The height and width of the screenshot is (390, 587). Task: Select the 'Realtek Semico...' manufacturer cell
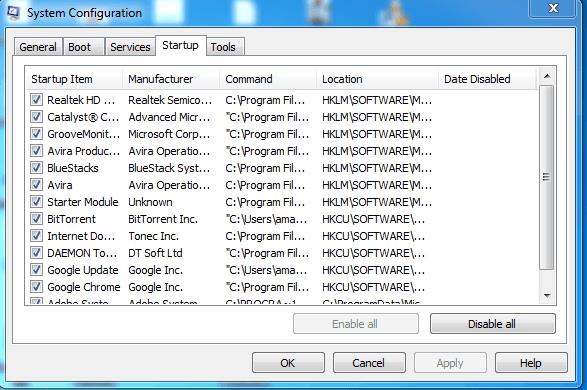click(x=170, y=100)
